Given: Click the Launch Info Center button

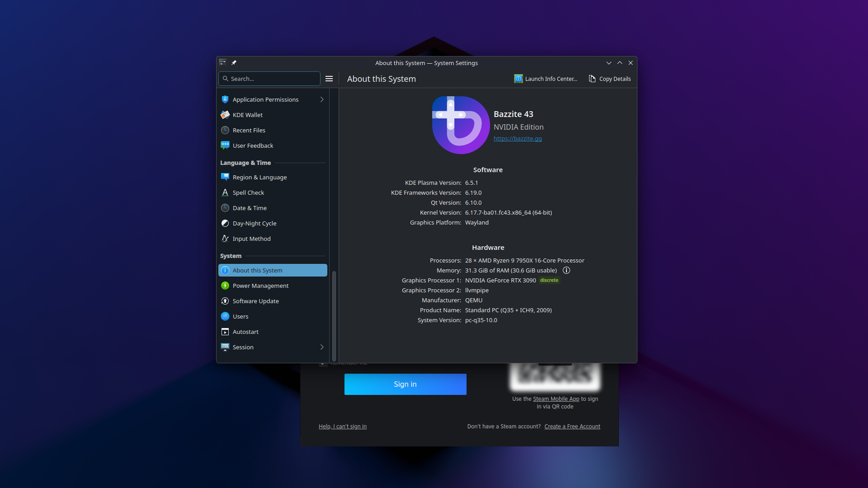Looking at the screenshot, I should tap(546, 79).
